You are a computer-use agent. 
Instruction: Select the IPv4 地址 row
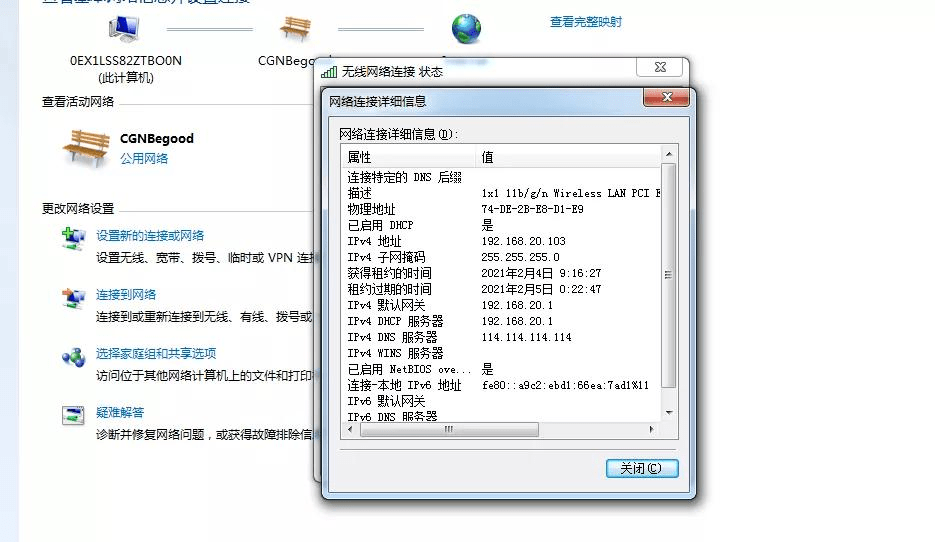pos(502,241)
